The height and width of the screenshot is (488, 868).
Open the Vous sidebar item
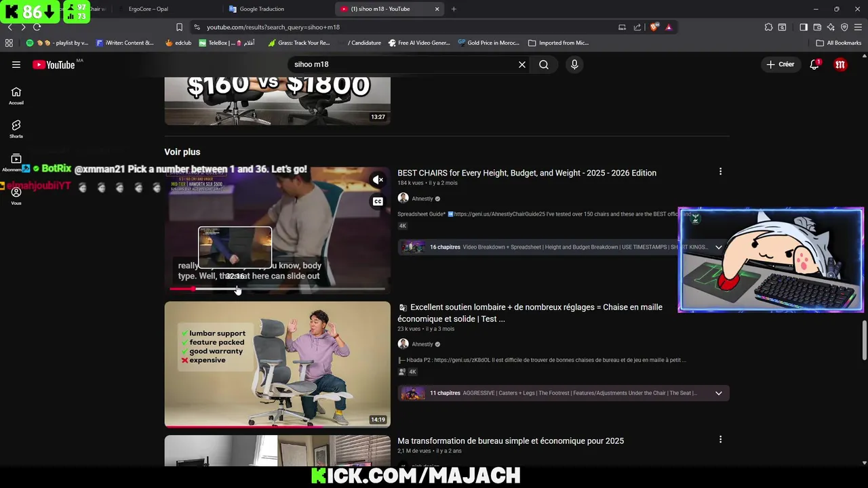click(16, 196)
